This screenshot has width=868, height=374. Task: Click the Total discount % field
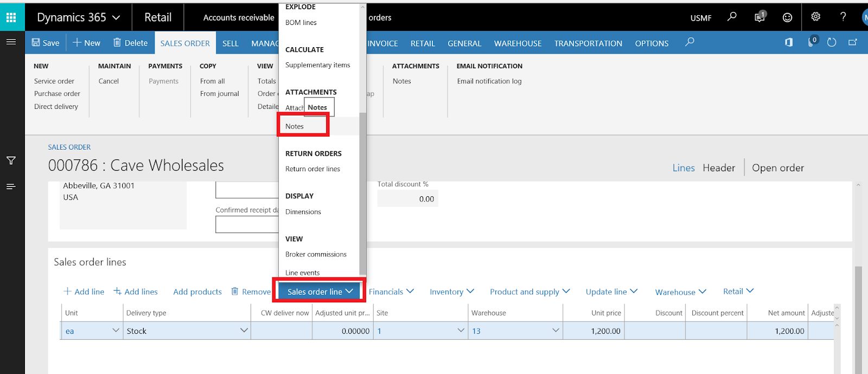pos(408,199)
